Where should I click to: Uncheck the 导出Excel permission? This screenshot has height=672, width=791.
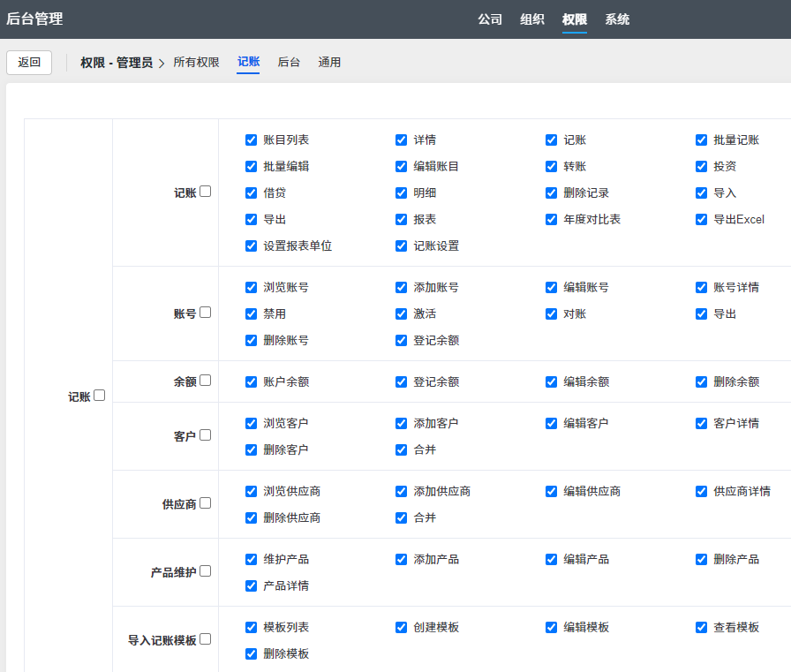coord(701,220)
